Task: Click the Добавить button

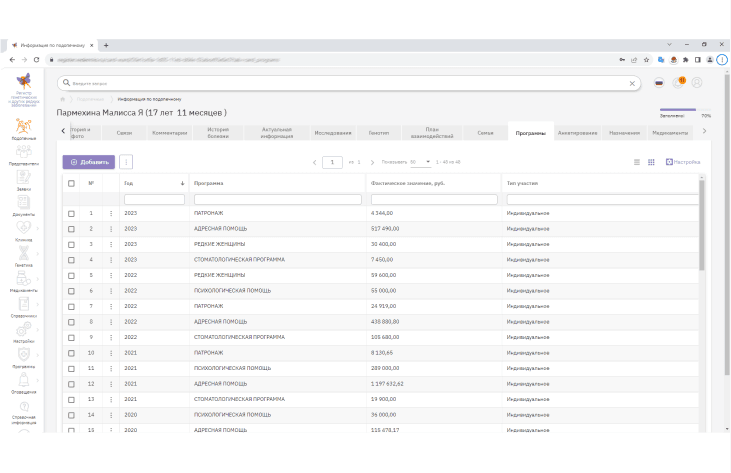Action: (x=89, y=162)
